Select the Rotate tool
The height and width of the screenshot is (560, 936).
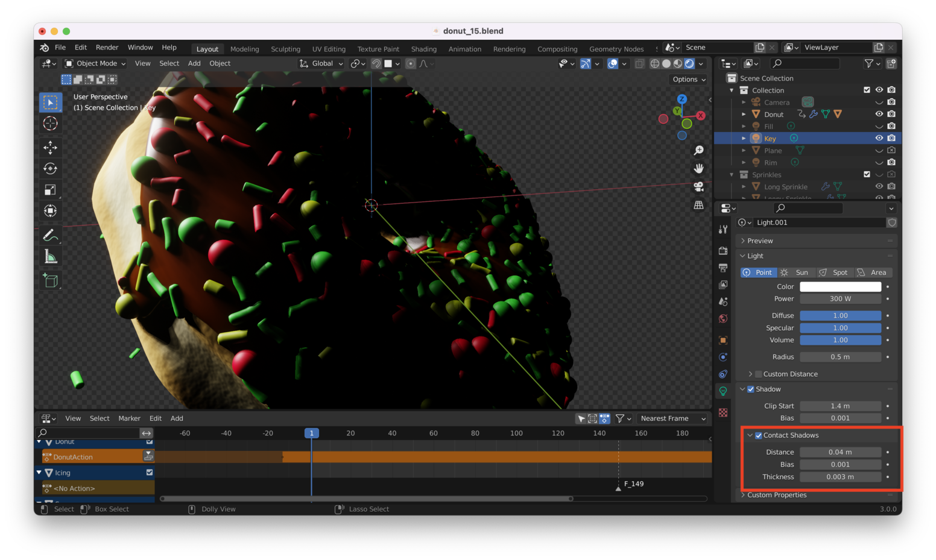pyautogui.click(x=51, y=169)
